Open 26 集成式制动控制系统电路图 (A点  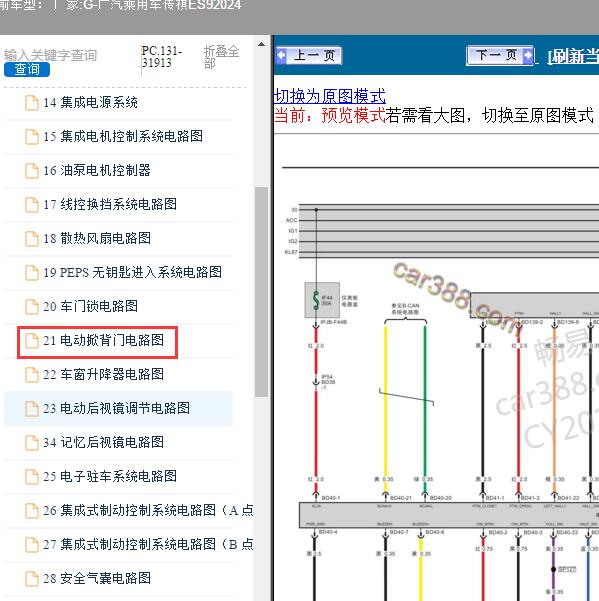click(148, 510)
